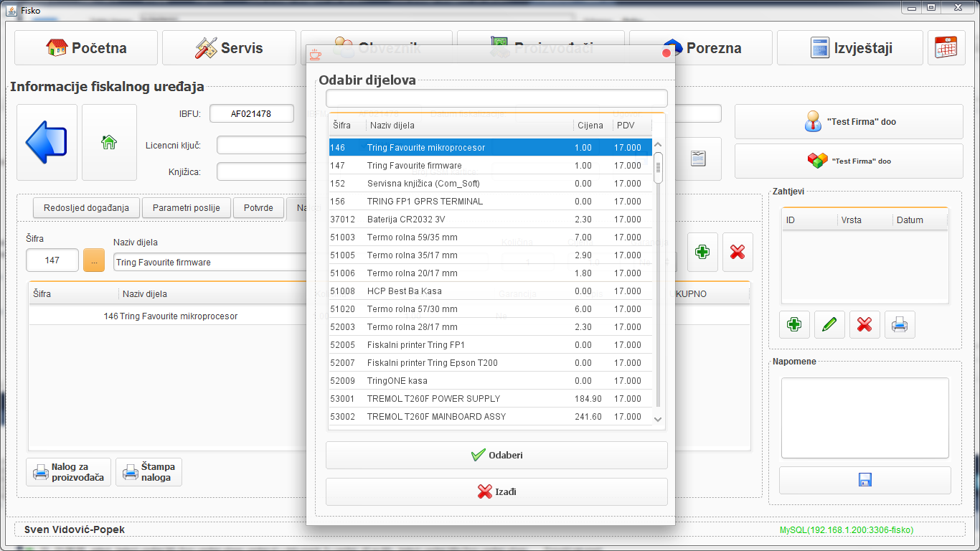Select Fiskalni printer Tring Epson T200 row
This screenshot has width=980, height=551.
click(490, 362)
